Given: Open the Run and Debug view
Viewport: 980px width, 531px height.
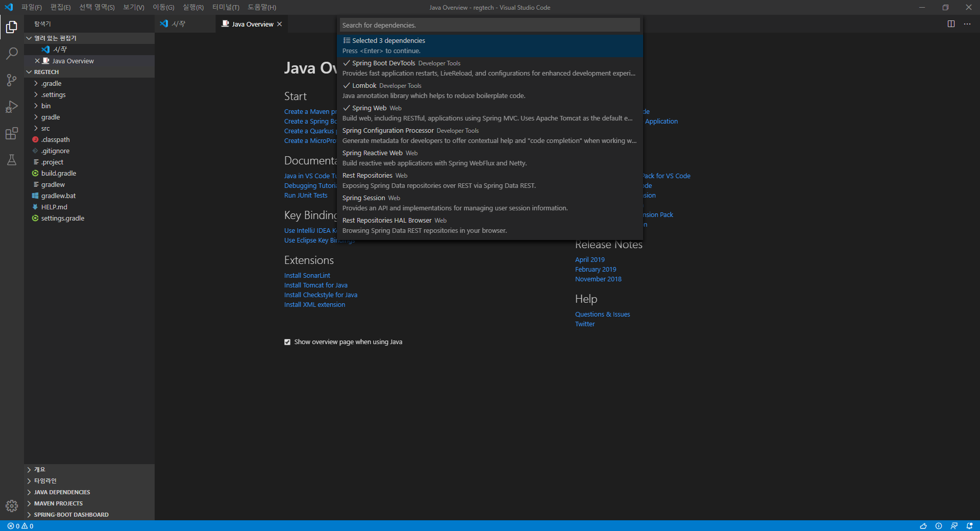Looking at the screenshot, I should 11,107.
